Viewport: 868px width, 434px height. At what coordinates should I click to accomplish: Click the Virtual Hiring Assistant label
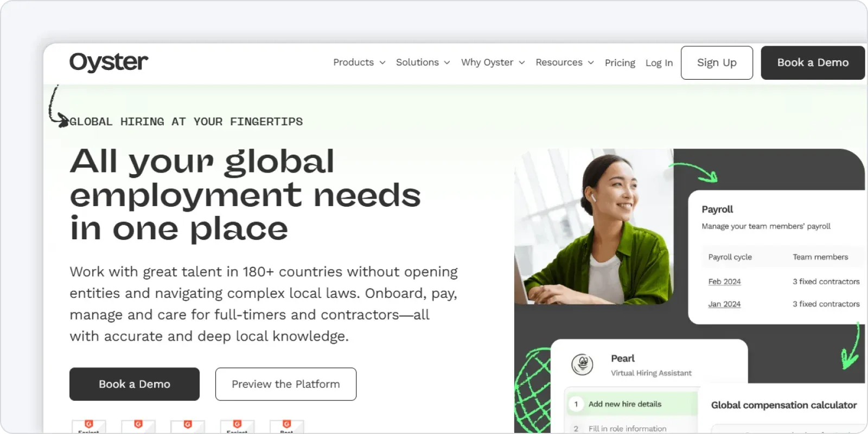point(651,373)
